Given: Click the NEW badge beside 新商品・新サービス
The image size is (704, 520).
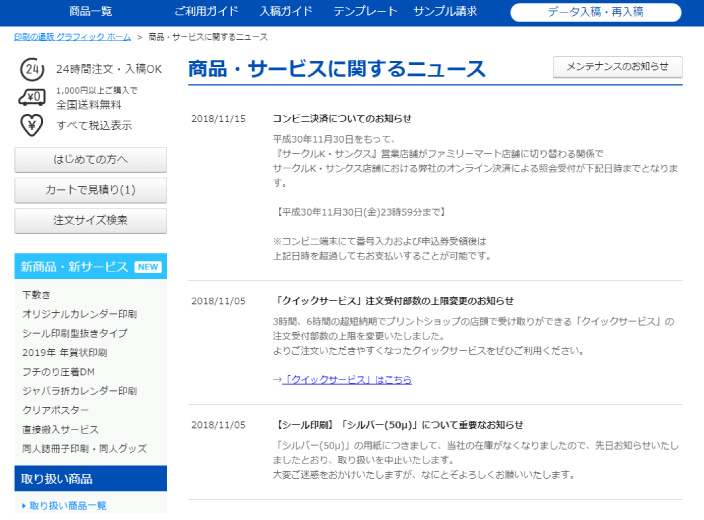Looking at the screenshot, I should [148, 267].
